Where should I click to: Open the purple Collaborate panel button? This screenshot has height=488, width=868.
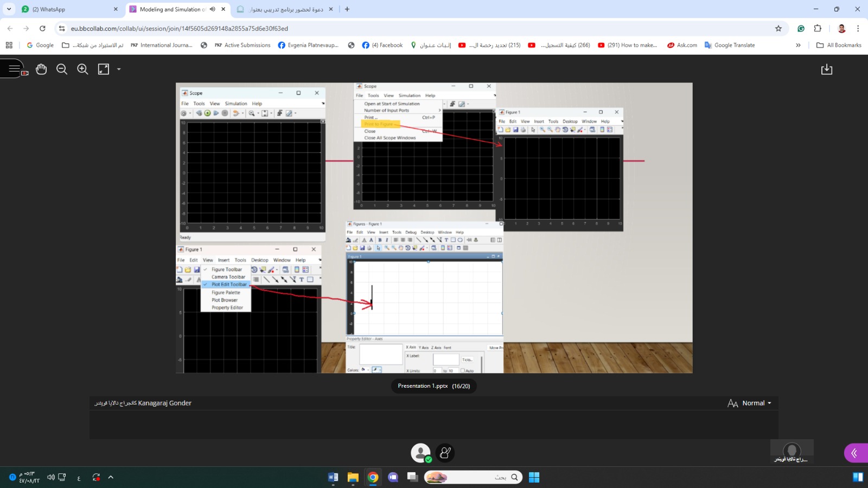click(x=855, y=453)
